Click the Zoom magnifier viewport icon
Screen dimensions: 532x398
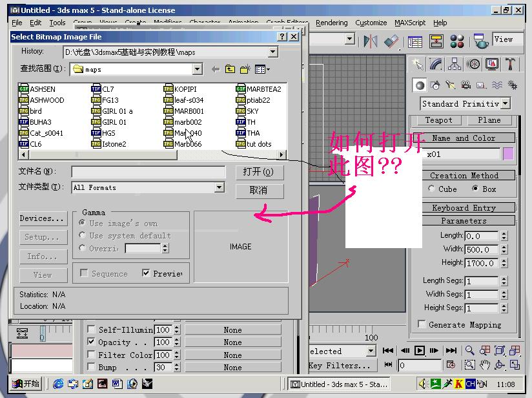[469, 350]
